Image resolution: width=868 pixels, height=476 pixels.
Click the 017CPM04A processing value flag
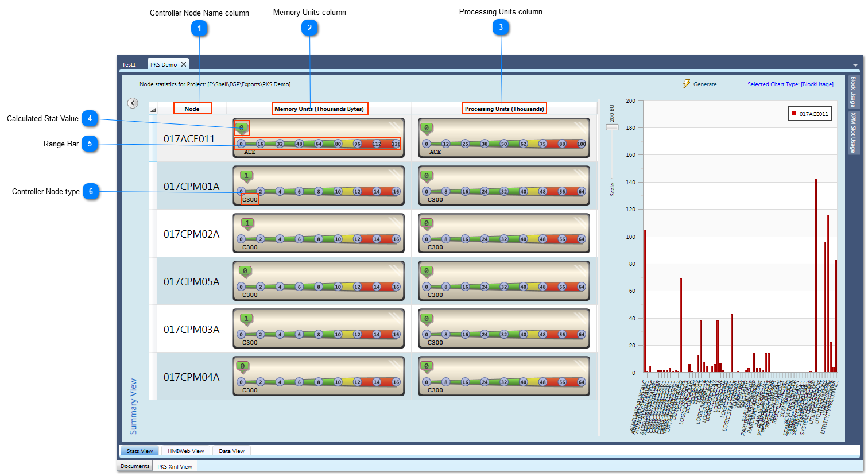(427, 367)
